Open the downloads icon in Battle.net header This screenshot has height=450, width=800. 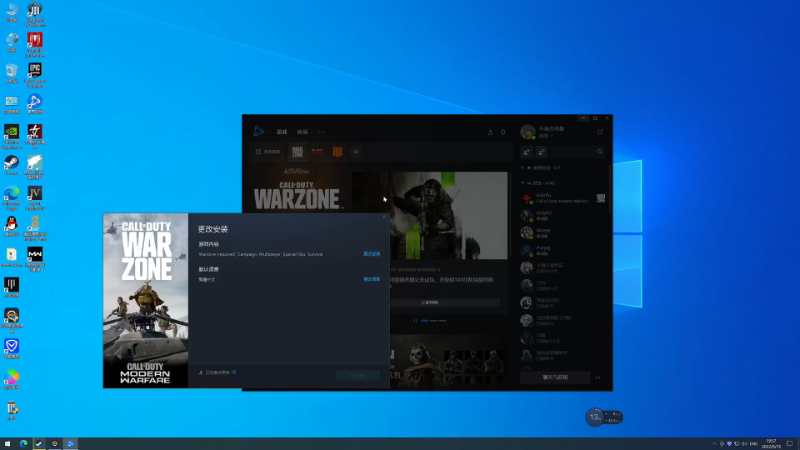click(490, 132)
